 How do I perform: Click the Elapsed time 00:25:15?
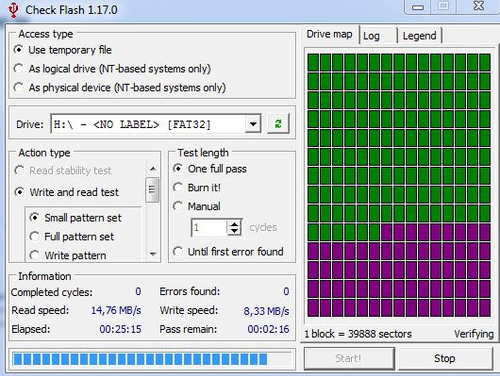tap(120, 329)
